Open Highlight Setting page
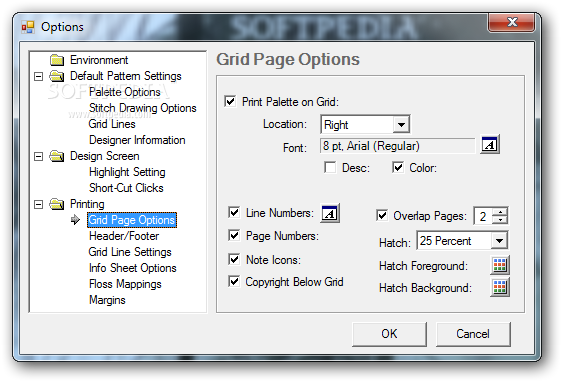The width and height of the screenshot is (562, 382). click(127, 172)
